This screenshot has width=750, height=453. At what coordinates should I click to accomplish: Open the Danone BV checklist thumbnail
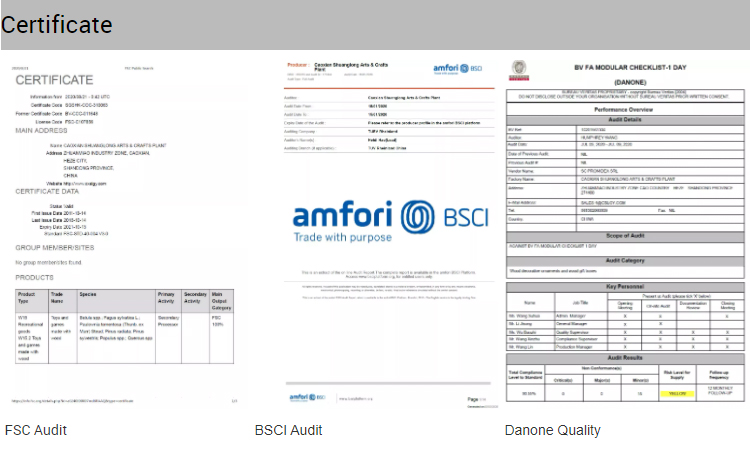625,232
